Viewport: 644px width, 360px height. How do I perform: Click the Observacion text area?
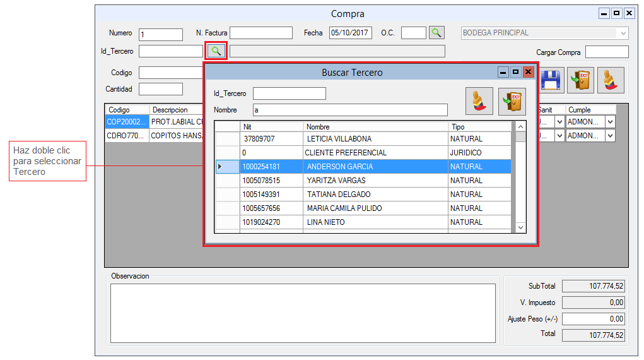303,313
